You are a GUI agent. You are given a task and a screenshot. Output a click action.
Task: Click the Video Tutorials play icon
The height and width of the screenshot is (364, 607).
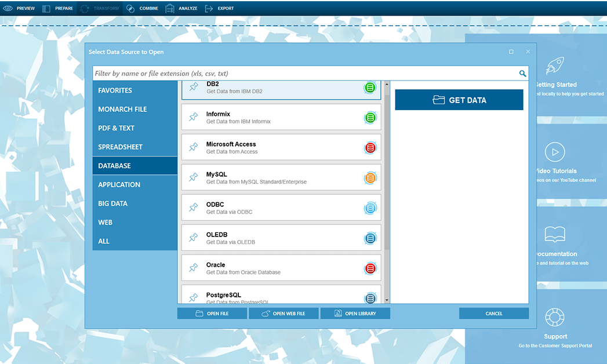[x=555, y=152]
